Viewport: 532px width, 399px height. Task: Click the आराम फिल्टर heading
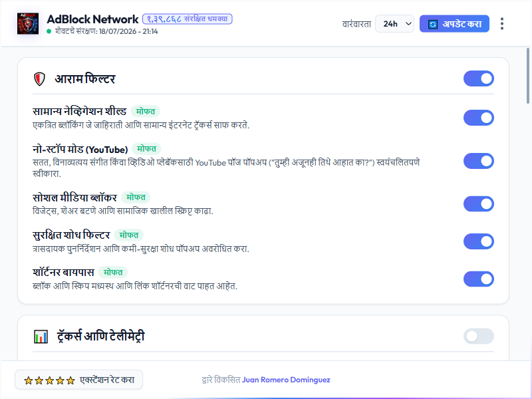[x=85, y=78]
